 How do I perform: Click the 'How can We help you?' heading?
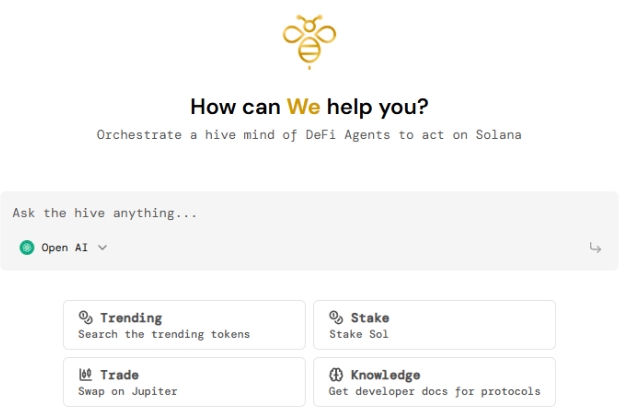tap(309, 107)
